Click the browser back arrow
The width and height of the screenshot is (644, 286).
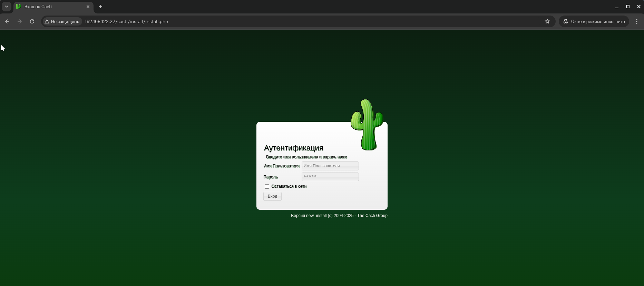click(7, 21)
